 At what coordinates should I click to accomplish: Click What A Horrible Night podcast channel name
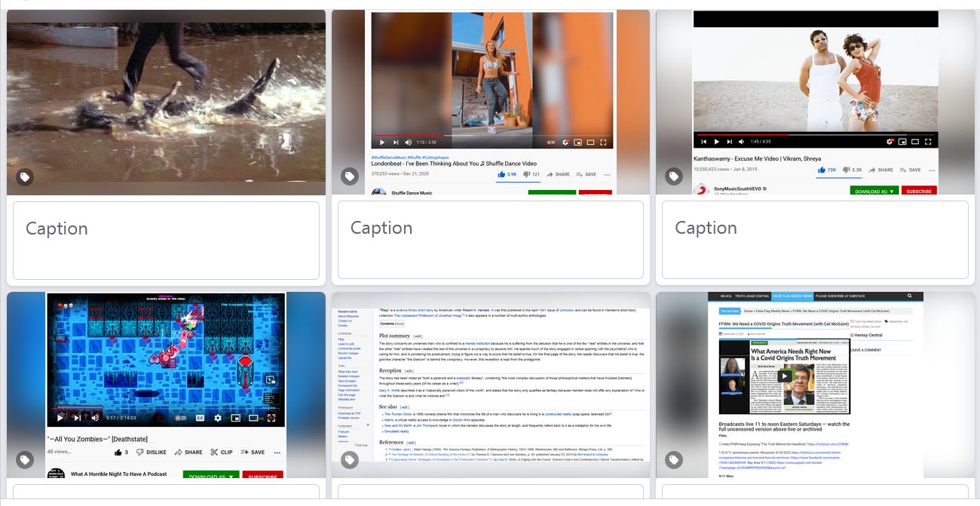pyautogui.click(x=119, y=474)
